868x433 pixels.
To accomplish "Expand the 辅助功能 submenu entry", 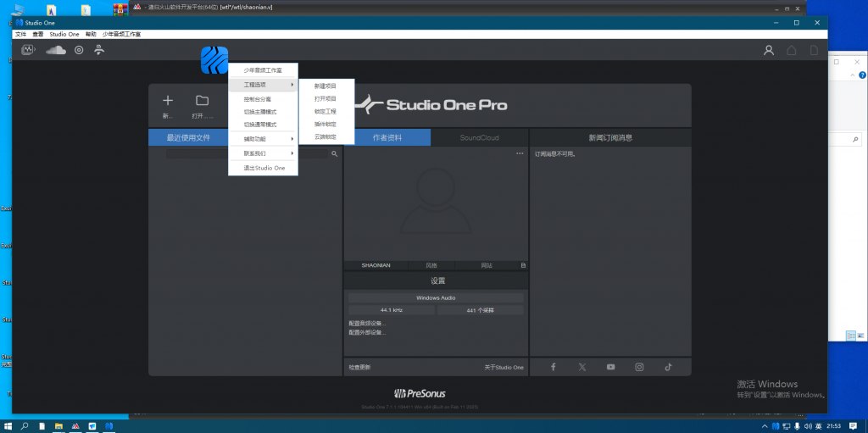I will point(263,139).
